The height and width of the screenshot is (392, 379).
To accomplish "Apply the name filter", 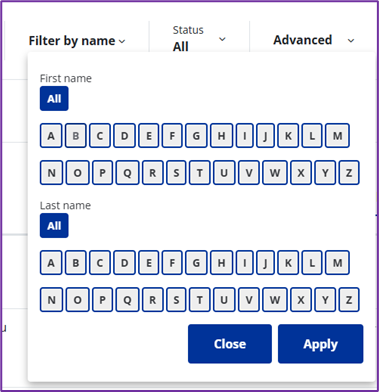I will 320,344.
